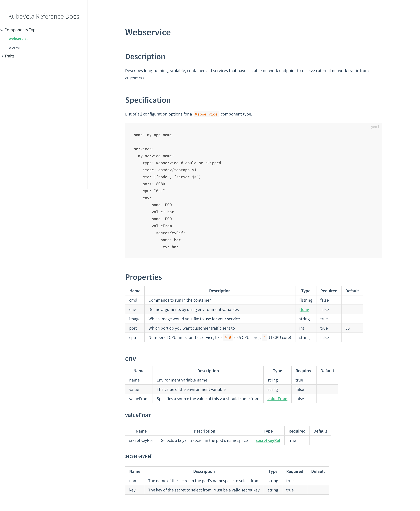Viewport: 420px width, 511px height.
Task: Click the Webservice page heading
Action: coord(148,32)
